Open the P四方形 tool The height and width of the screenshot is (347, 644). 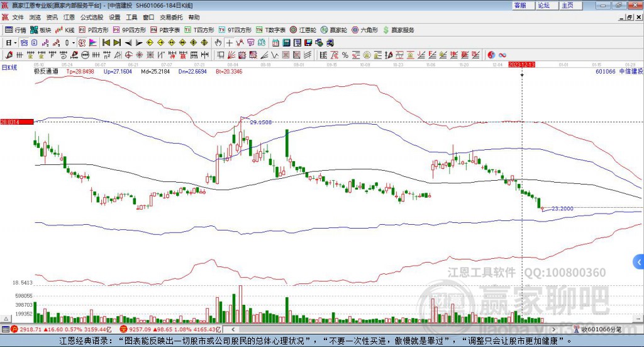[94, 30]
